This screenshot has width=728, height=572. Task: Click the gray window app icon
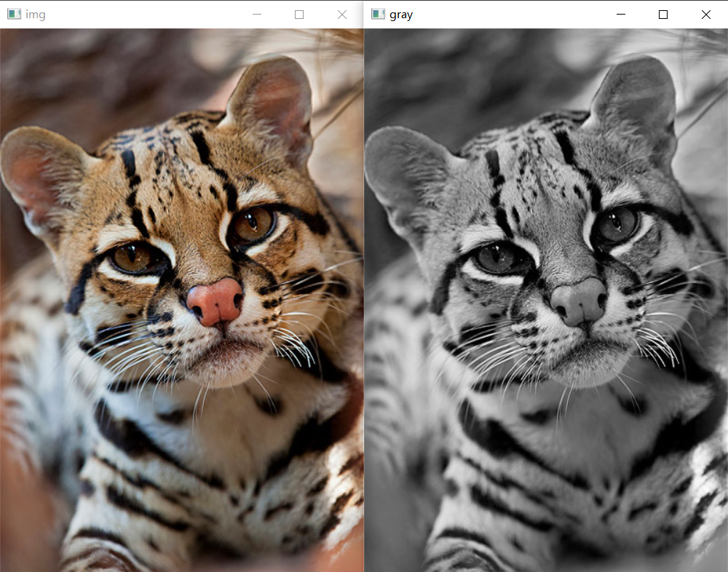[x=378, y=15]
